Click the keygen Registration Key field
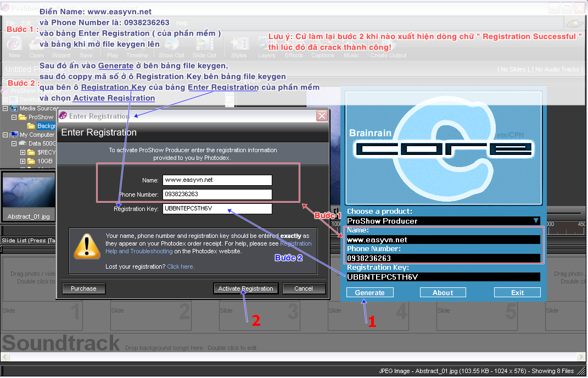The width and height of the screenshot is (588, 378). point(443,277)
